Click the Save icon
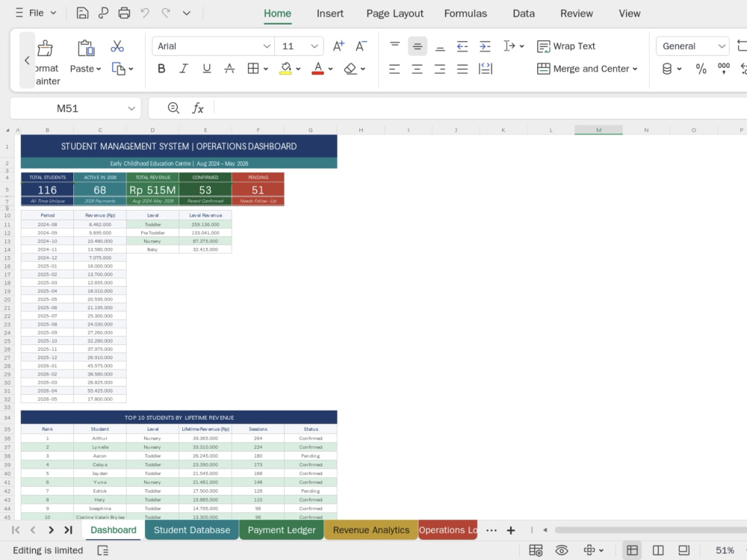The width and height of the screenshot is (747, 560). tap(82, 13)
